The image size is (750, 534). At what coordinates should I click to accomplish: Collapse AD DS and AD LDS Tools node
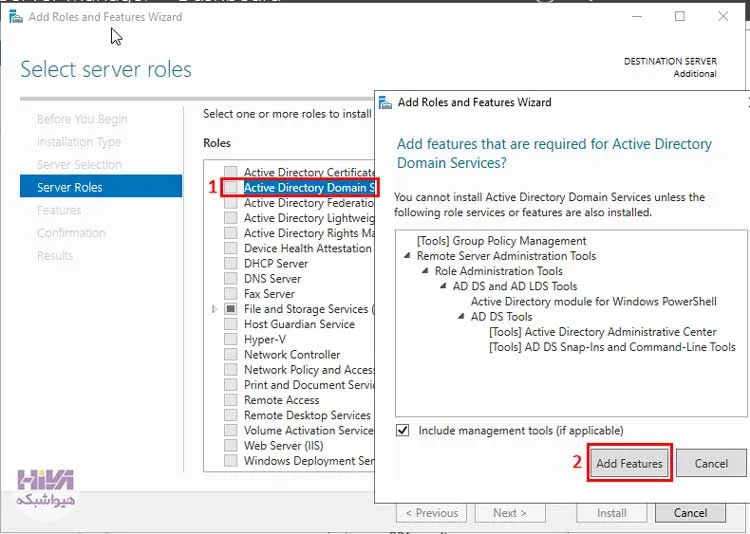coord(443,286)
